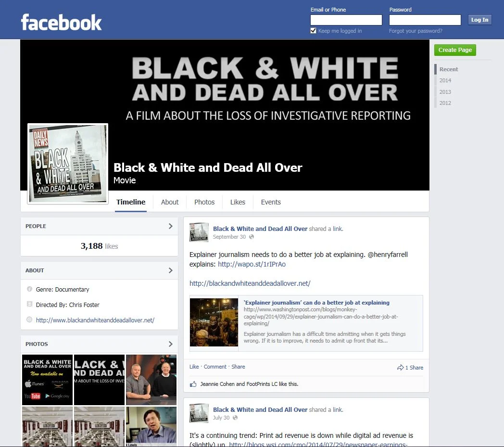Open page name link on the July 30 post
Screen dimensions: 504x447
(260, 409)
